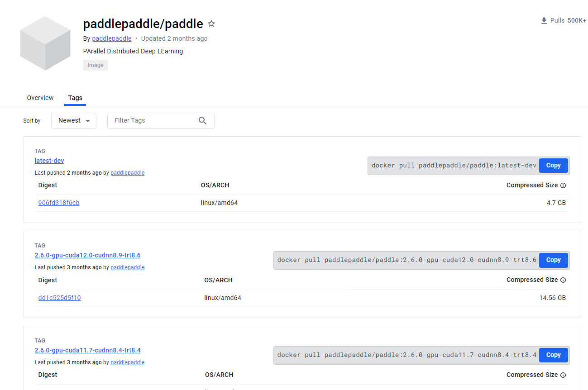Copy the cuda12.0 docker pull command
588x390 pixels.
pos(553,260)
